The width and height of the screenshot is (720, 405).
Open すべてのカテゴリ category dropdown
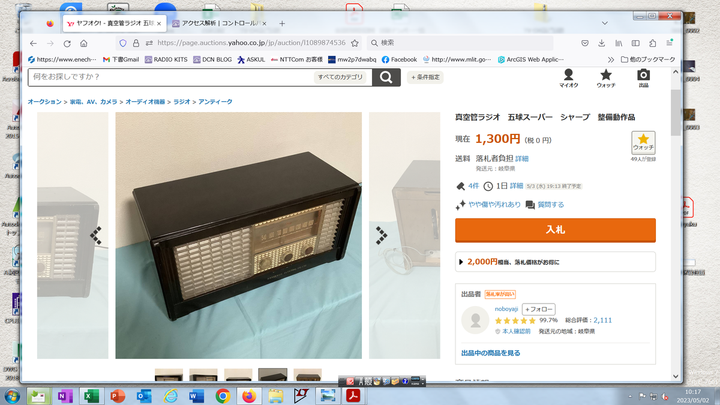(x=340, y=77)
